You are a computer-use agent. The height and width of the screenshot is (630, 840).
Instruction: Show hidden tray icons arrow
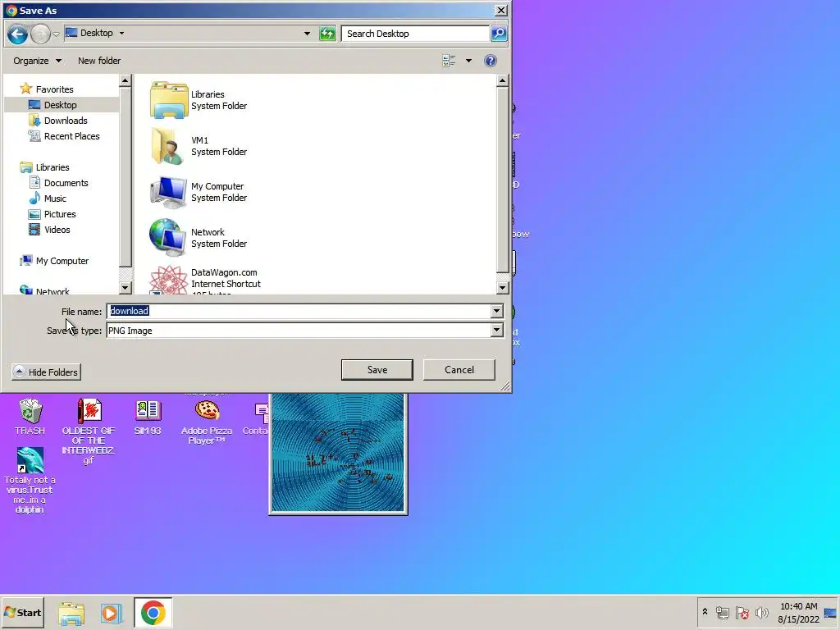point(705,612)
